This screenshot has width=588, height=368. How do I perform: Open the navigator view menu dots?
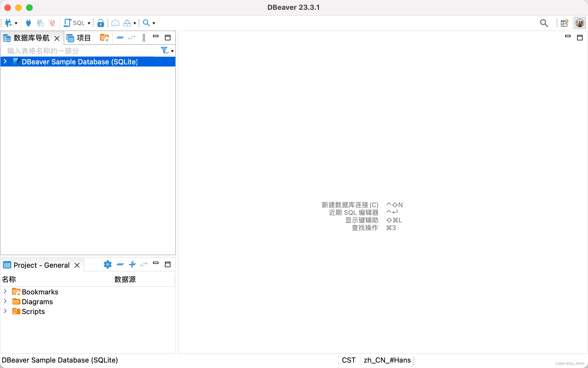144,38
